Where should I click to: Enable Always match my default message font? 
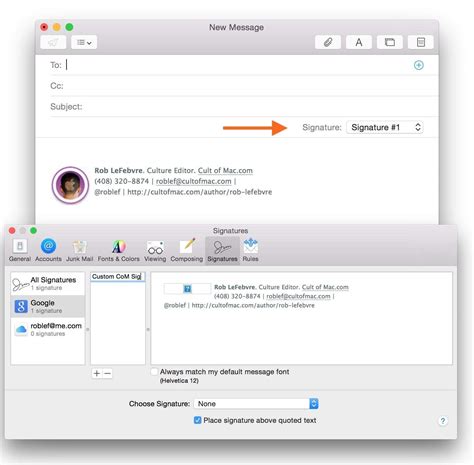(154, 372)
